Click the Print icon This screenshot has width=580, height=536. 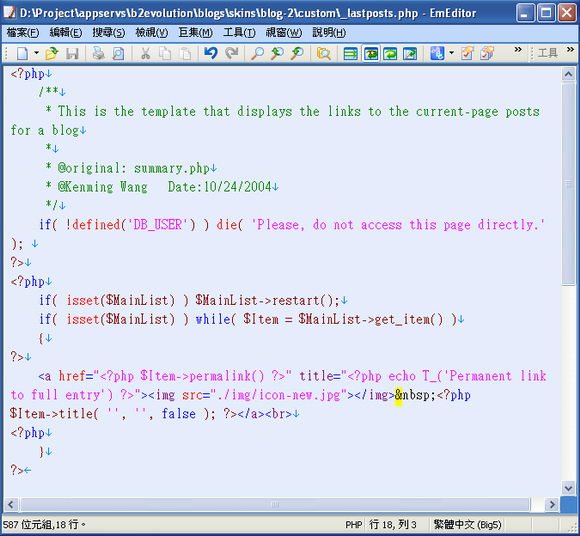pos(98,54)
